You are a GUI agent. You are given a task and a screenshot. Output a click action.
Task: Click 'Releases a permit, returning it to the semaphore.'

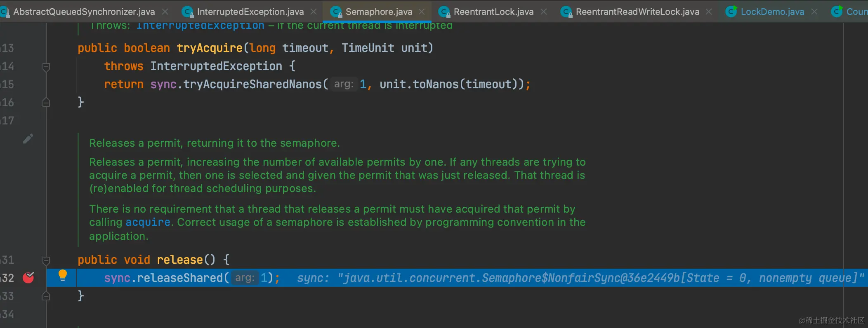[215, 143]
